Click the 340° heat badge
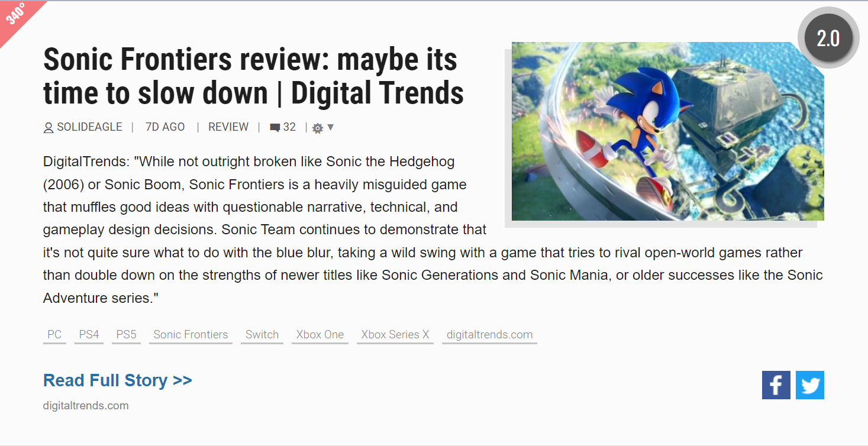Screen dimensions: 868x446 [x=18, y=17]
